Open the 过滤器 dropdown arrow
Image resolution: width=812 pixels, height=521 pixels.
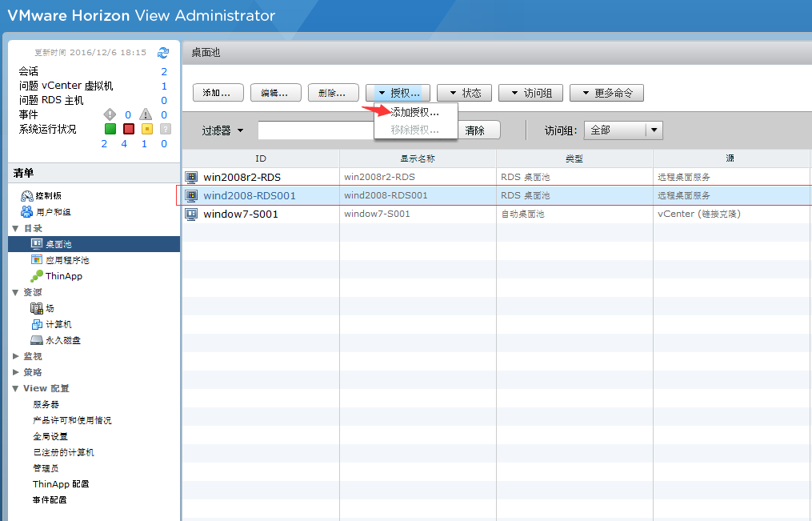click(240, 130)
